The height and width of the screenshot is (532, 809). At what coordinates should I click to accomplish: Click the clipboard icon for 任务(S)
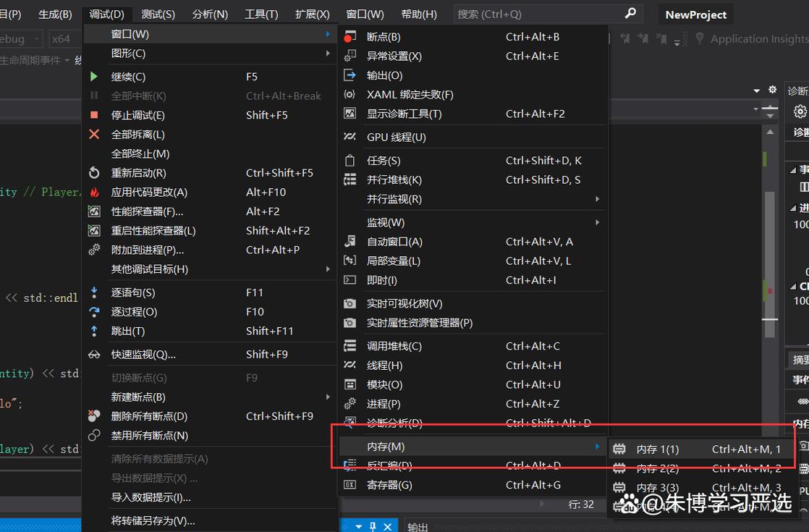pos(350,161)
